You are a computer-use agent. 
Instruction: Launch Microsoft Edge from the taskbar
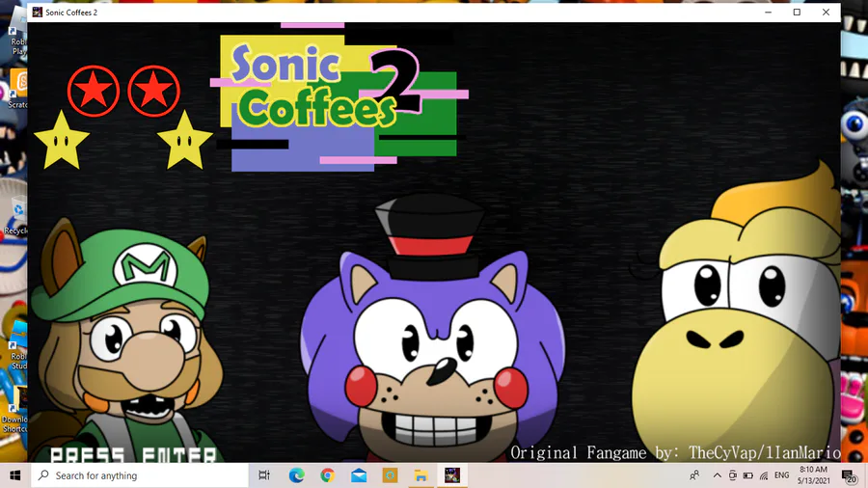tap(297, 475)
